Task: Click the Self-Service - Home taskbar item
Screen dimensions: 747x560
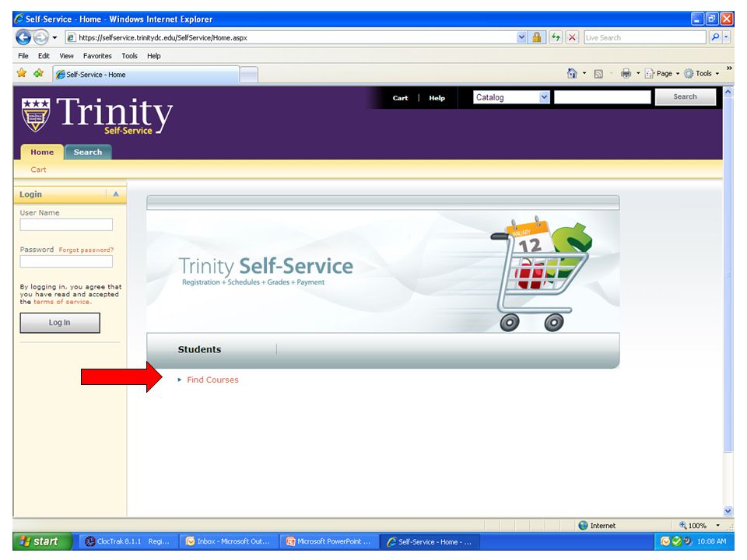Action: [430, 541]
